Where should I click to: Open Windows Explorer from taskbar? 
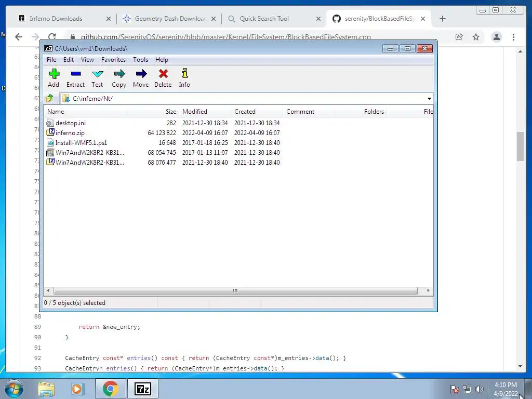(46, 389)
